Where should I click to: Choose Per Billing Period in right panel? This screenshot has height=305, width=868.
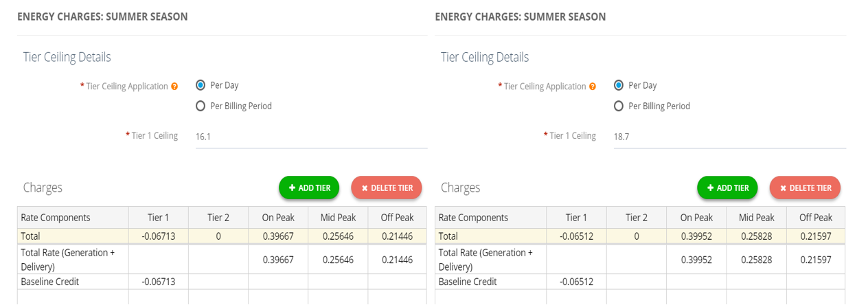point(619,106)
